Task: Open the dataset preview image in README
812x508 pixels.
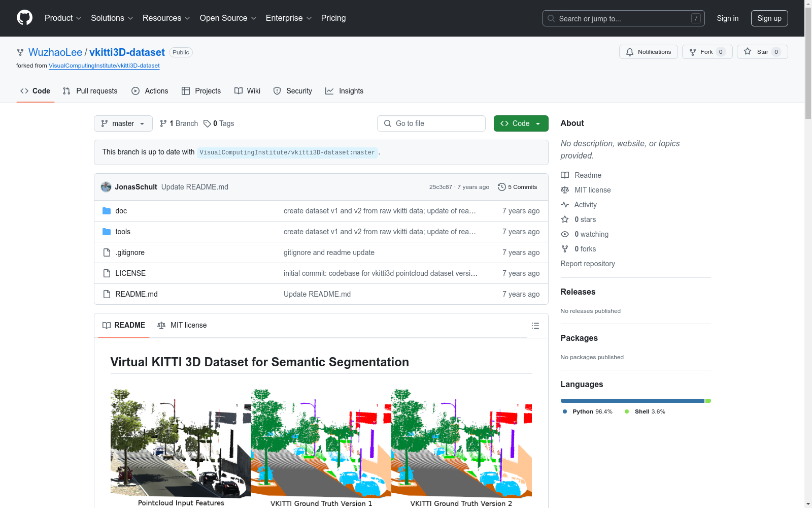Action: pos(321,449)
